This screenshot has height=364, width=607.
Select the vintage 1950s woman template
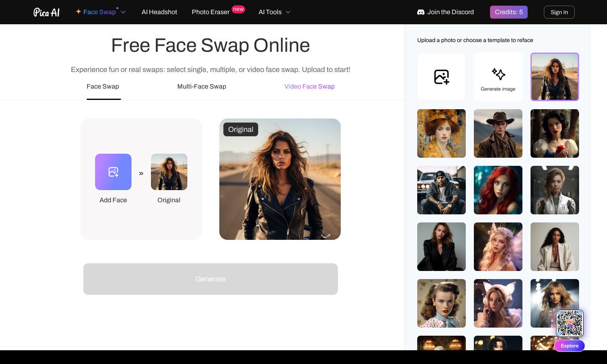coord(441,303)
